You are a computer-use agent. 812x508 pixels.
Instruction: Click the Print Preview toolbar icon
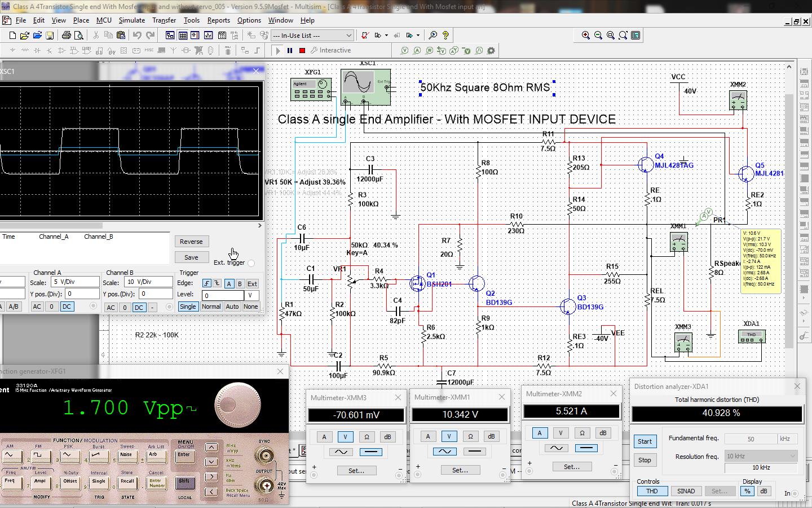click(79, 35)
